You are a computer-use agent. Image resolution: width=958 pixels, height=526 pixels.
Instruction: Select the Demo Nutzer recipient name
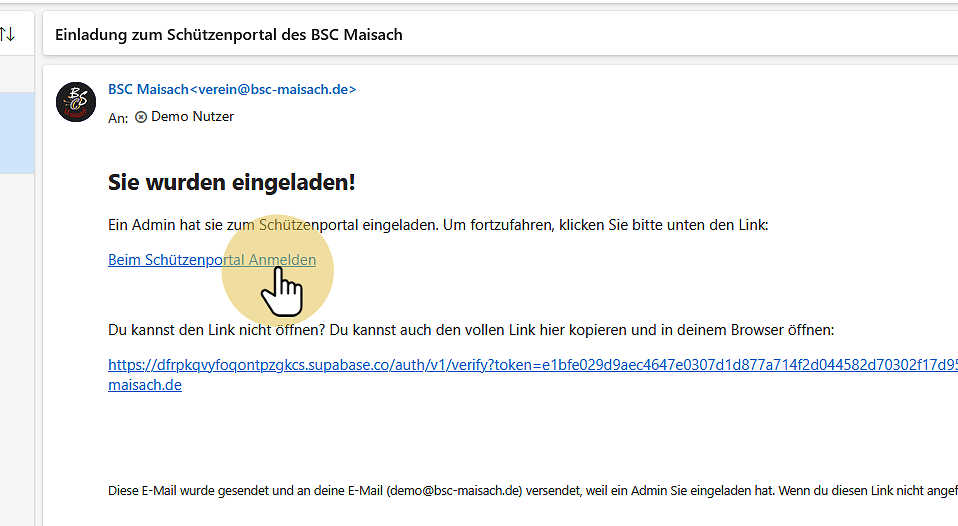click(192, 117)
